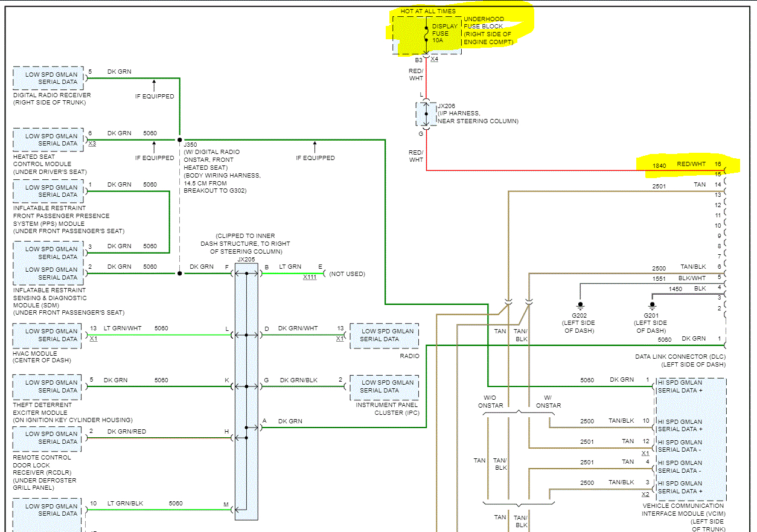
Task: Select the HVAC Module serial data box
Action: tap(47, 335)
